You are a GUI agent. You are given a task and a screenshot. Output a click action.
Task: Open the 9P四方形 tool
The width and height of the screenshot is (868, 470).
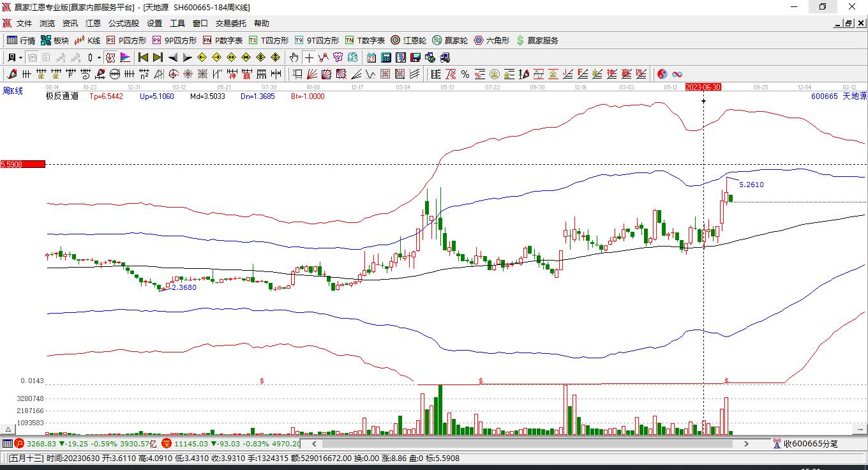[175, 40]
